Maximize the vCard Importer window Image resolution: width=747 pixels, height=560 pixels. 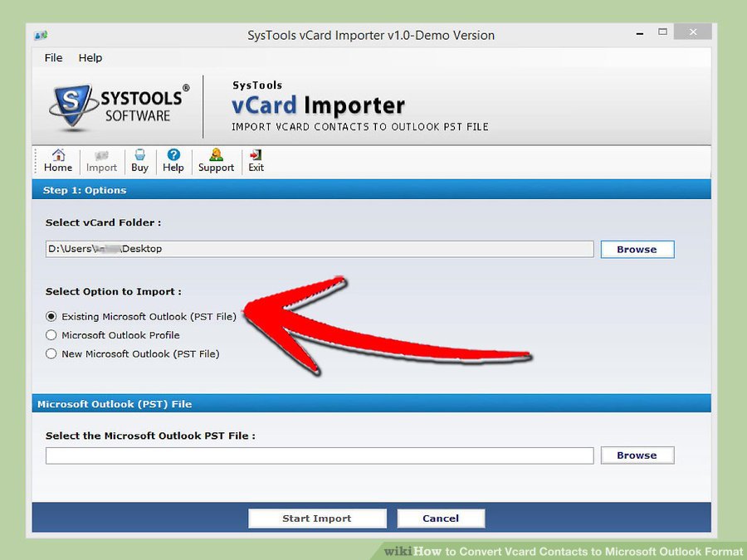662,33
